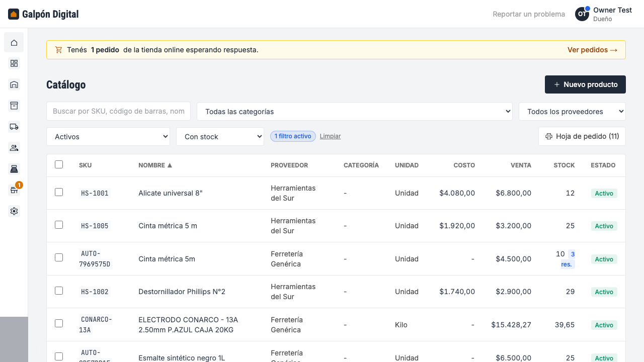Check the box for Alicate universal 8"

[x=59, y=192]
